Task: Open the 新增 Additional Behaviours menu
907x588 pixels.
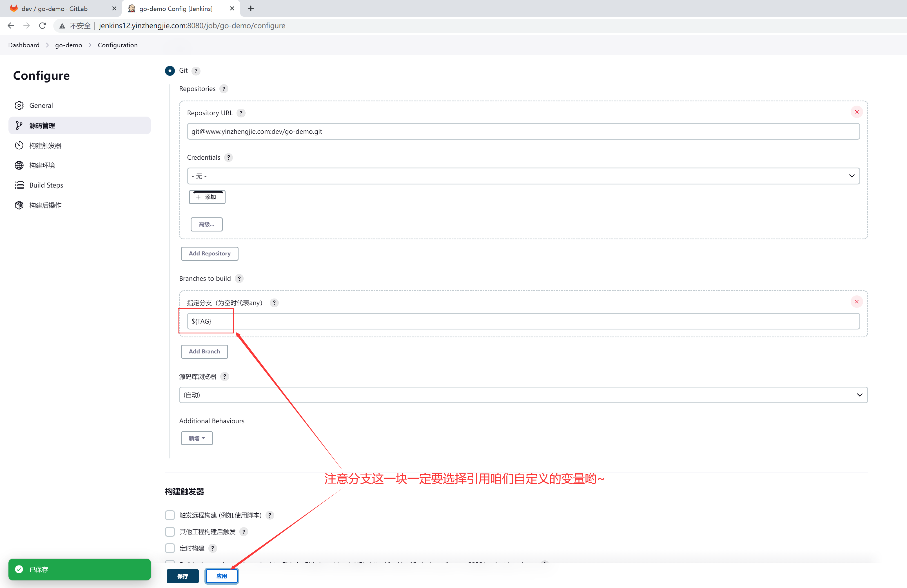Action: [x=197, y=438]
